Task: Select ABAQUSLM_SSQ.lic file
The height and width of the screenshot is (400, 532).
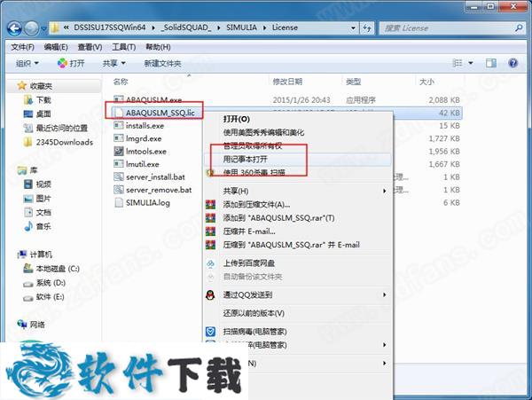Action: click(160, 113)
